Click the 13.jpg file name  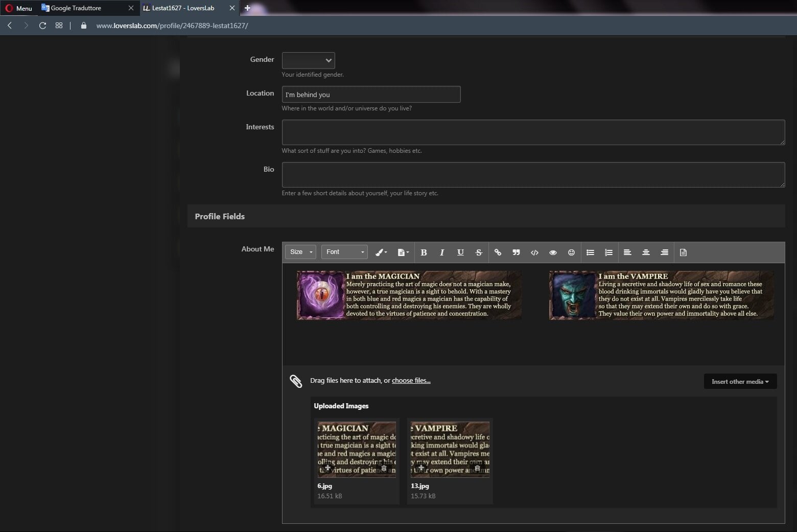(420, 486)
